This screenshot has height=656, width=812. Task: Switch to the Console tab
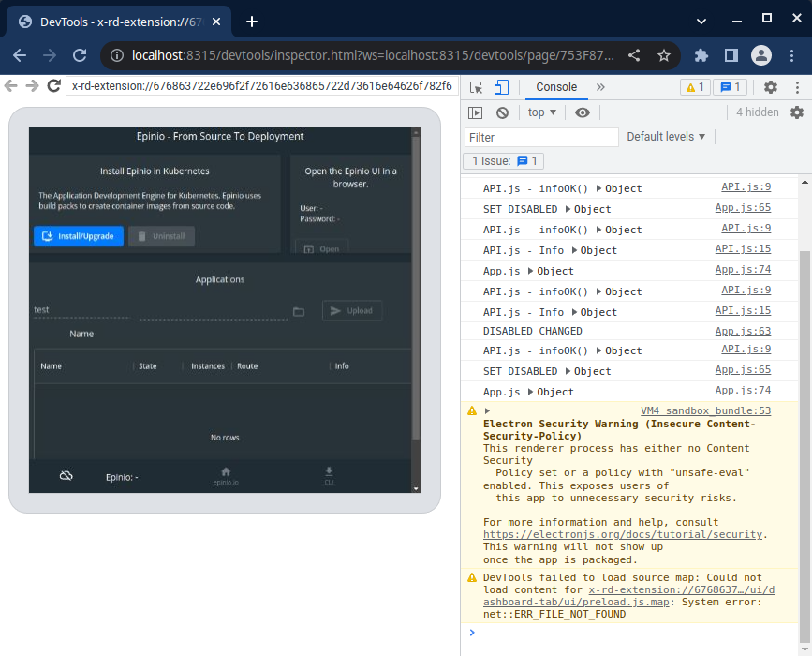click(x=556, y=87)
